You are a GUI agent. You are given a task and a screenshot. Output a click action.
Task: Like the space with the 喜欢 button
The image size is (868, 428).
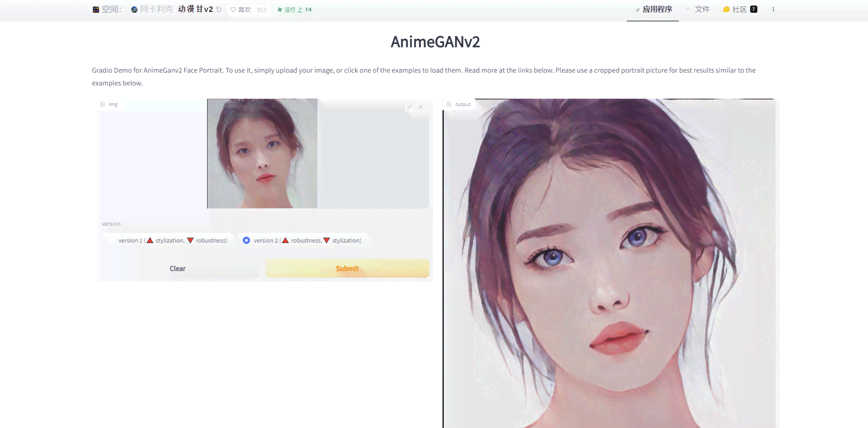click(241, 10)
